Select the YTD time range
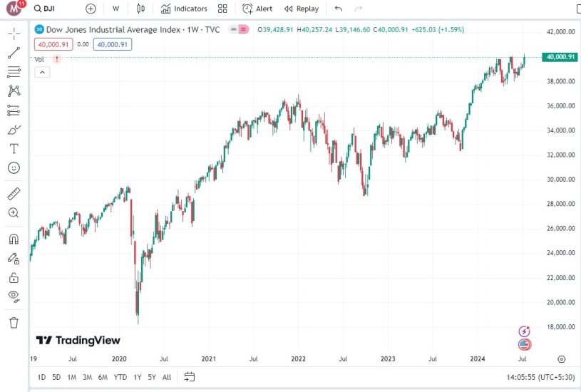 click(120, 376)
